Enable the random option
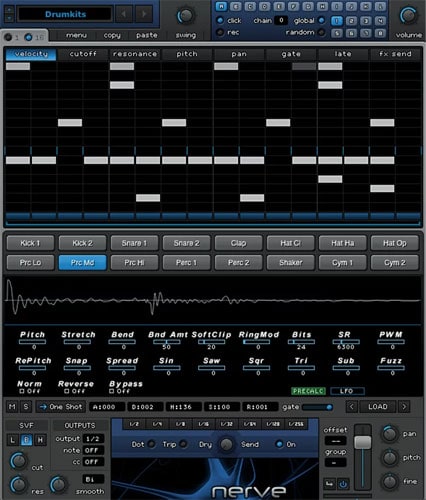 [322, 32]
